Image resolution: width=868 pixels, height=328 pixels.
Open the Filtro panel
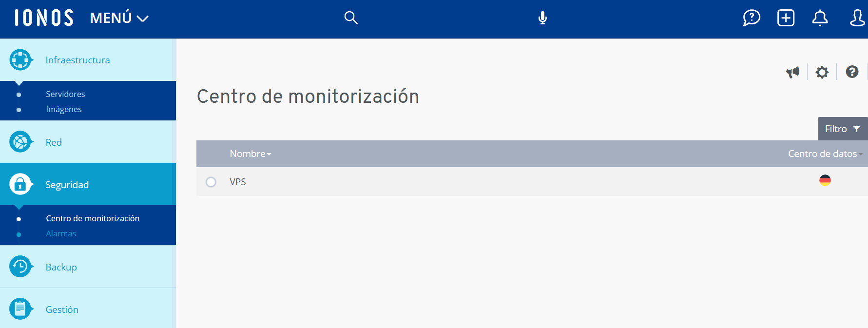coord(843,128)
